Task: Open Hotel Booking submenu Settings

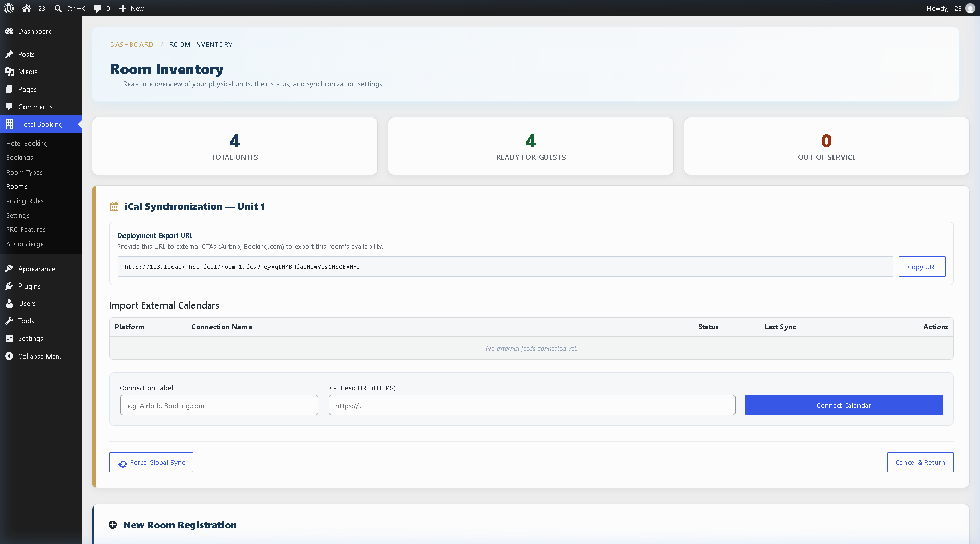Action: coord(18,216)
